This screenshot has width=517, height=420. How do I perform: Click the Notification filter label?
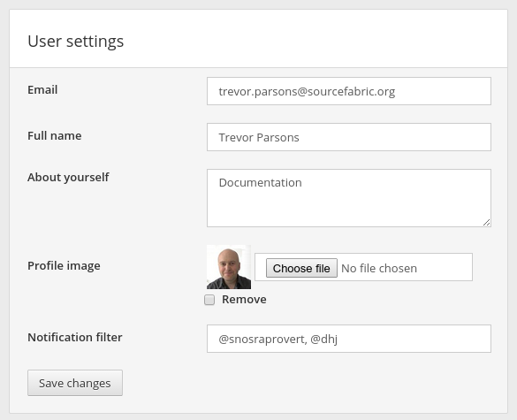pyautogui.click(x=75, y=337)
